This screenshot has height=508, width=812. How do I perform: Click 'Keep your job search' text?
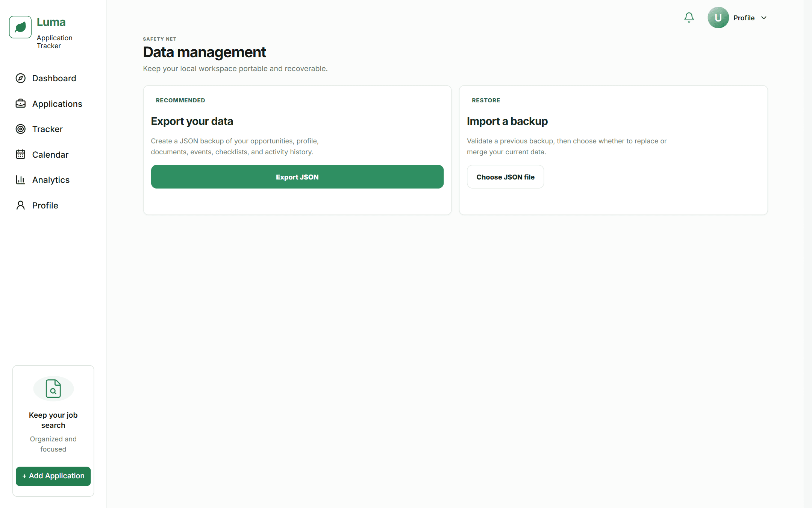tap(53, 420)
